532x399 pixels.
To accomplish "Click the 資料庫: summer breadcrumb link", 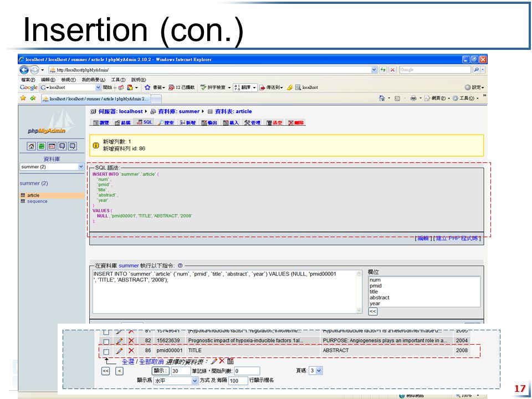I will point(179,111).
